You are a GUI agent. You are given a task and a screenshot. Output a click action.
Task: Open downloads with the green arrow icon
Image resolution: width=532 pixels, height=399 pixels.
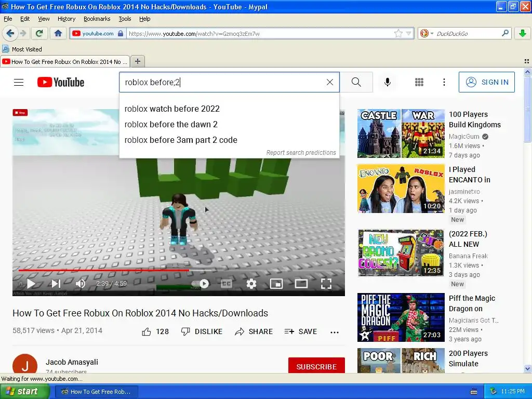tap(523, 33)
